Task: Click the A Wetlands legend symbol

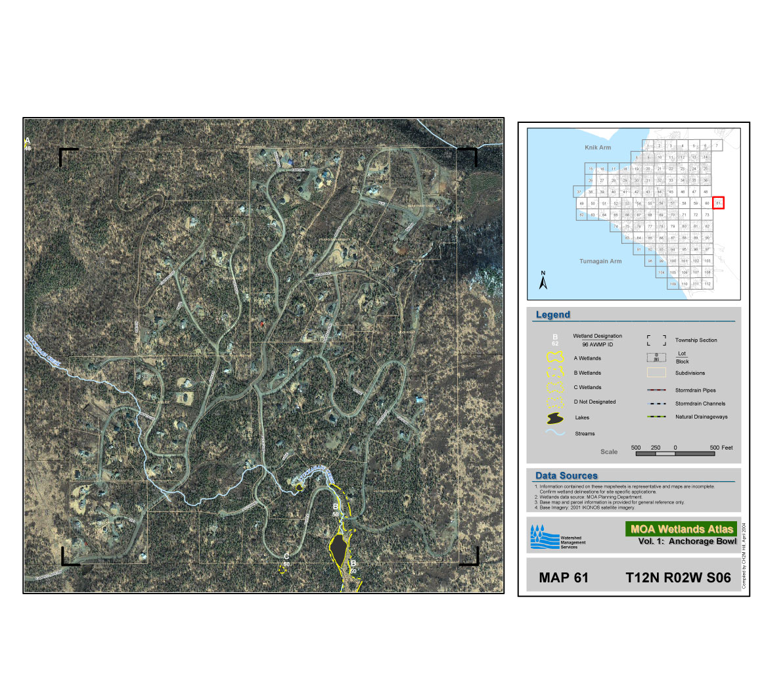Action: (555, 358)
